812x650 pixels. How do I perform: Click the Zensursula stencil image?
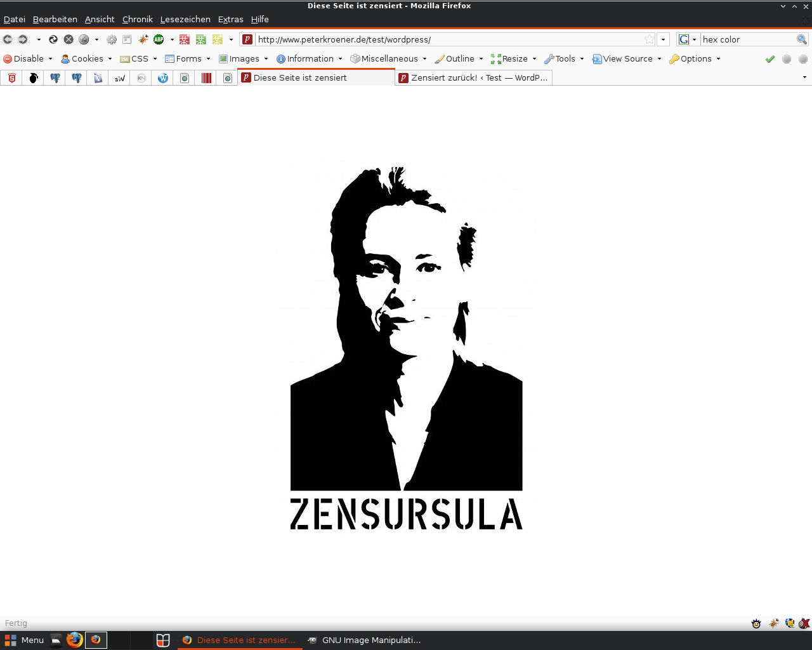(407, 348)
